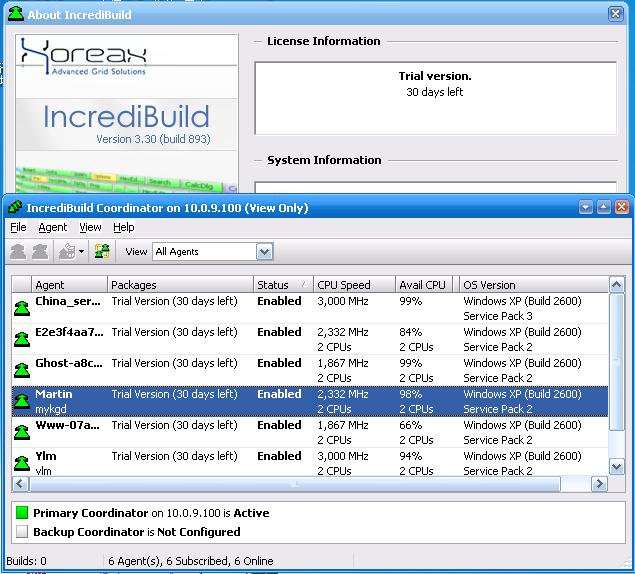Click the agent package toolbar icon

click(x=67, y=252)
